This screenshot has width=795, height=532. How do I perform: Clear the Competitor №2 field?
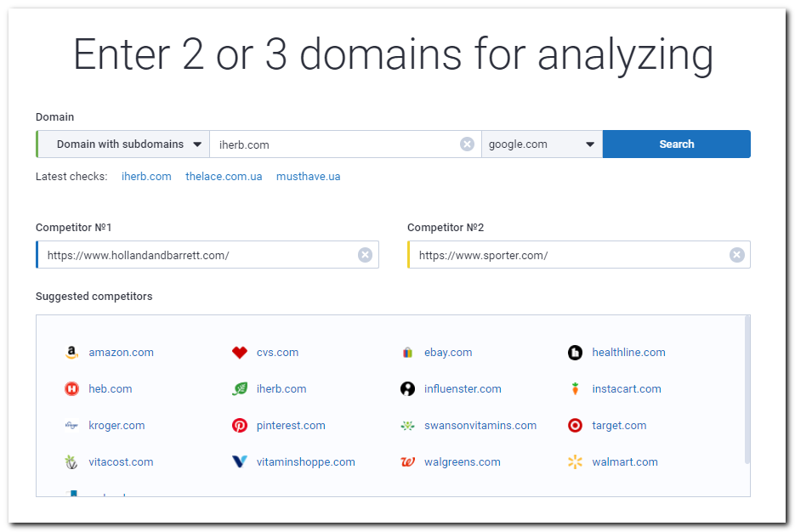tap(736, 255)
